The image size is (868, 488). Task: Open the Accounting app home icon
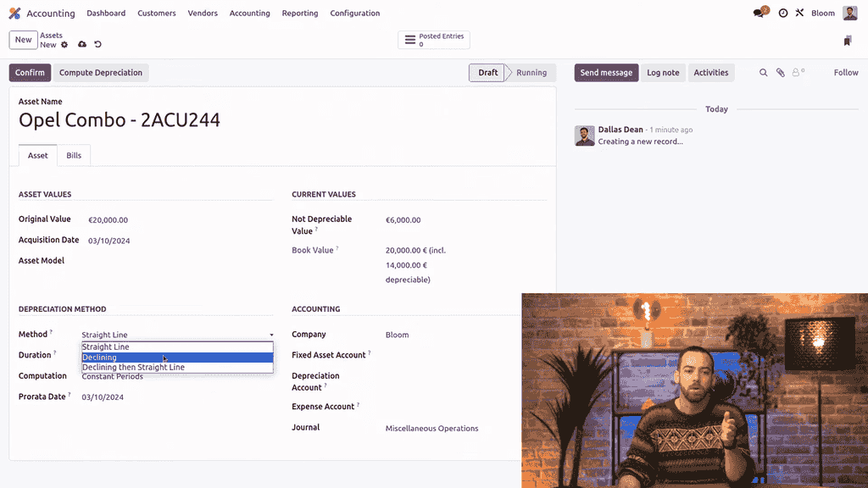[14, 14]
